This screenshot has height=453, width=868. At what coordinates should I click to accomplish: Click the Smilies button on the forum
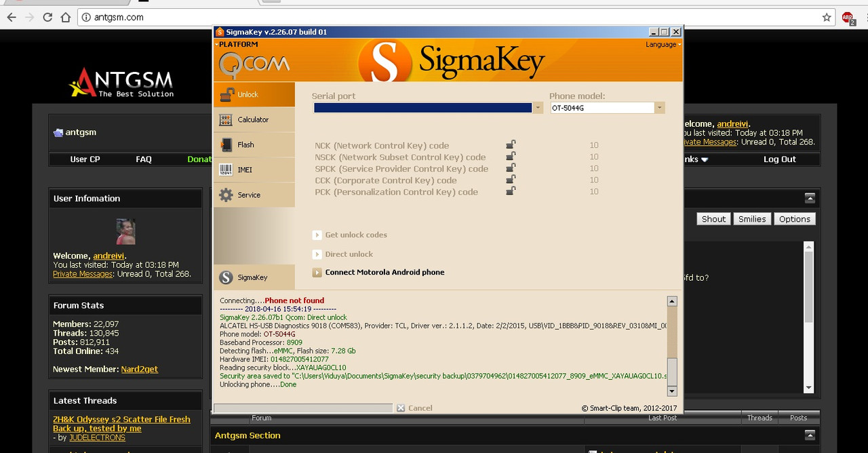coord(752,219)
